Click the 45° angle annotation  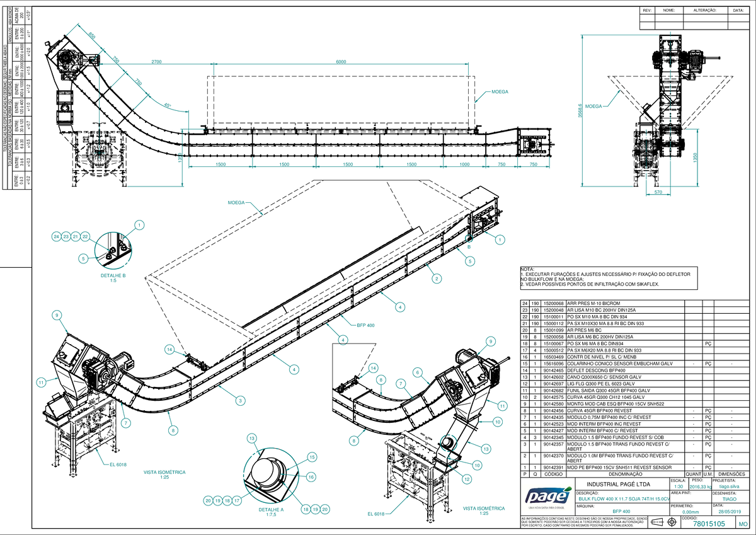pos(168,106)
